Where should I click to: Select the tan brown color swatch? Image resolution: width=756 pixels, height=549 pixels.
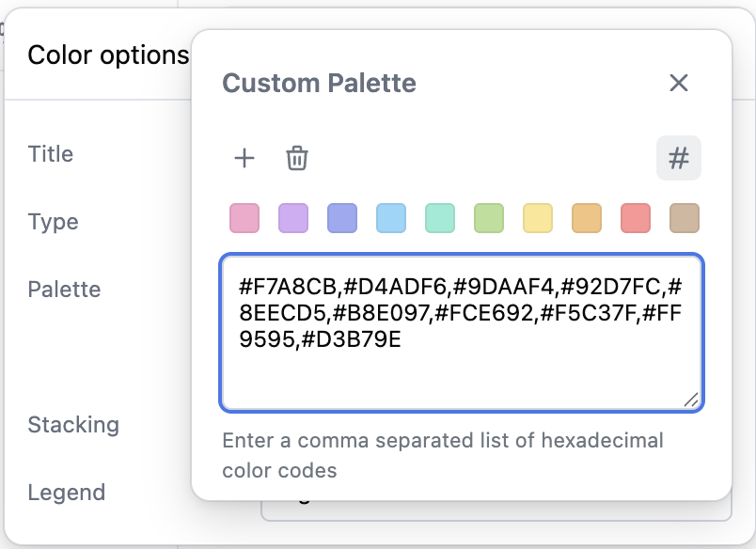[x=685, y=218]
